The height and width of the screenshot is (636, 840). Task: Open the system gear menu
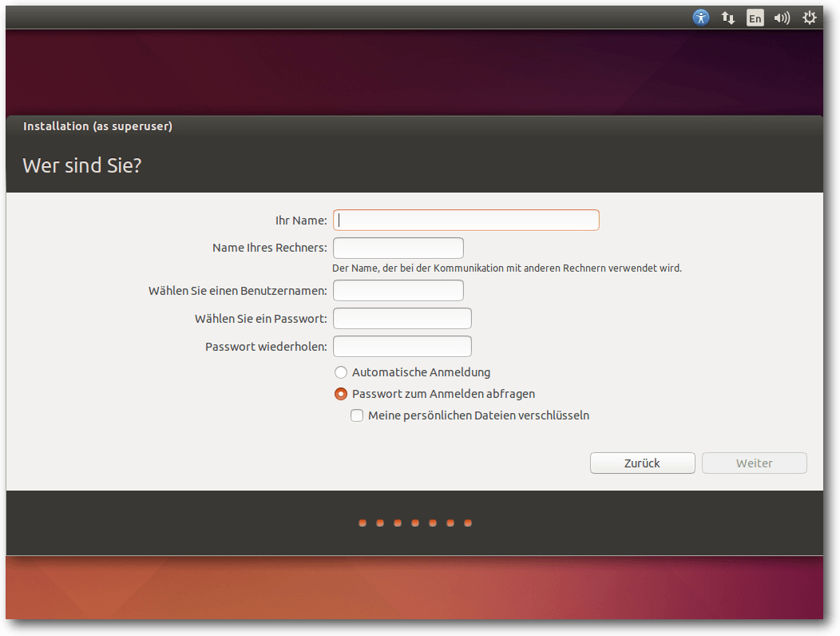(x=809, y=18)
